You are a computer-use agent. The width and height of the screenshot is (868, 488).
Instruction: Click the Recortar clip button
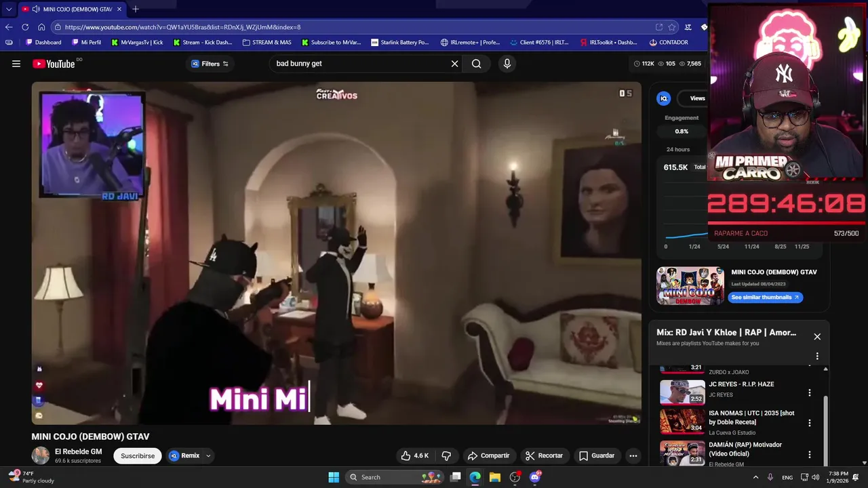coord(544,455)
